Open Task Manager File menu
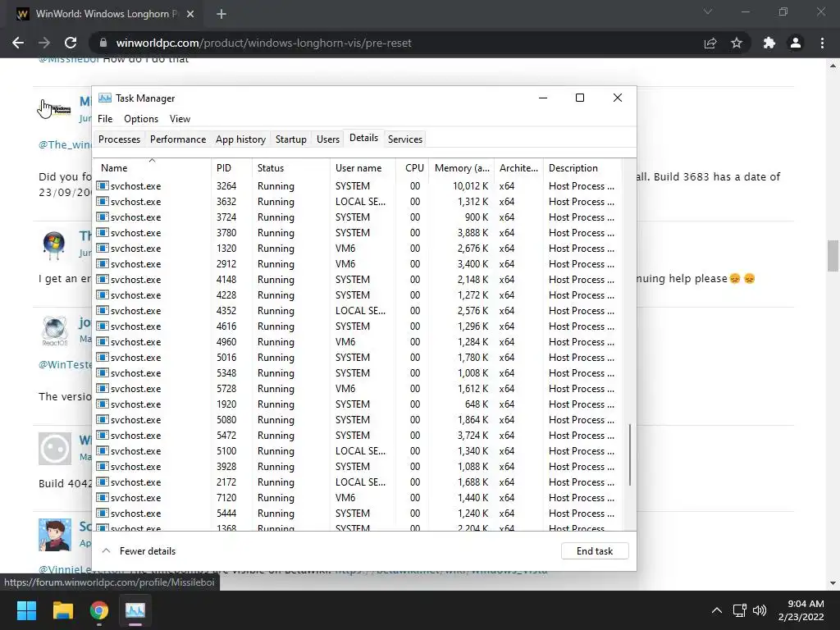The height and width of the screenshot is (630, 840). tap(105, 119)
